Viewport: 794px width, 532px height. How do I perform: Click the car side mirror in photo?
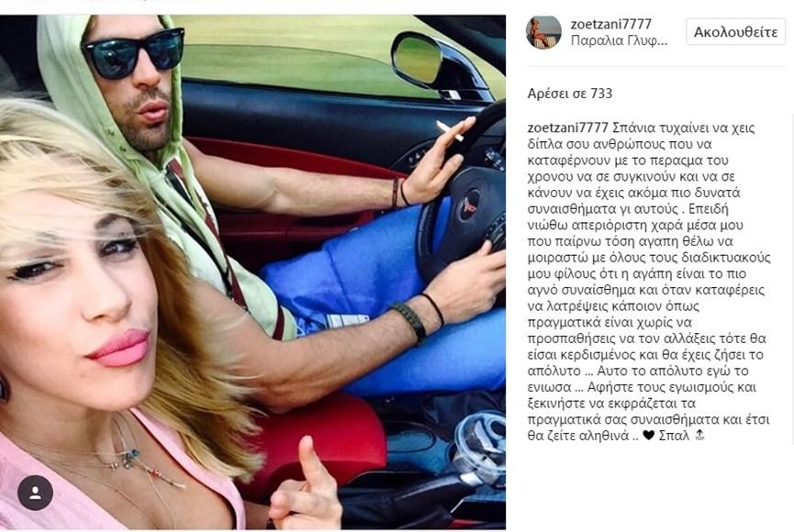tap(419, 60)
